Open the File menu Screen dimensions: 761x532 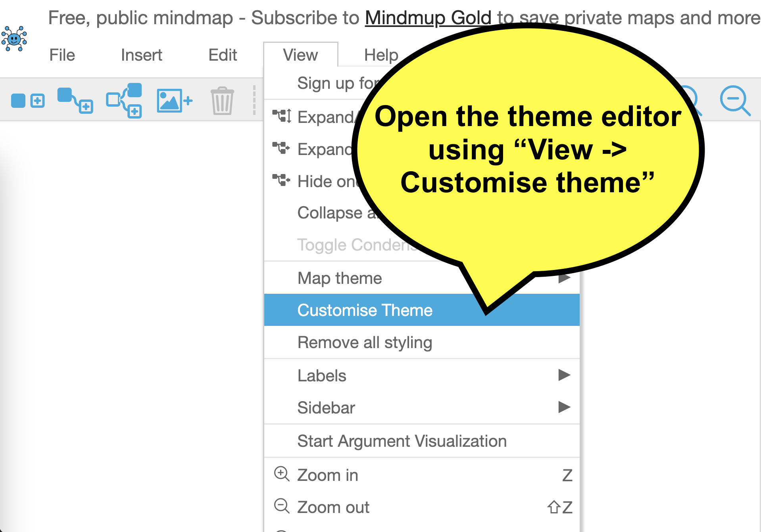(62, 55)
